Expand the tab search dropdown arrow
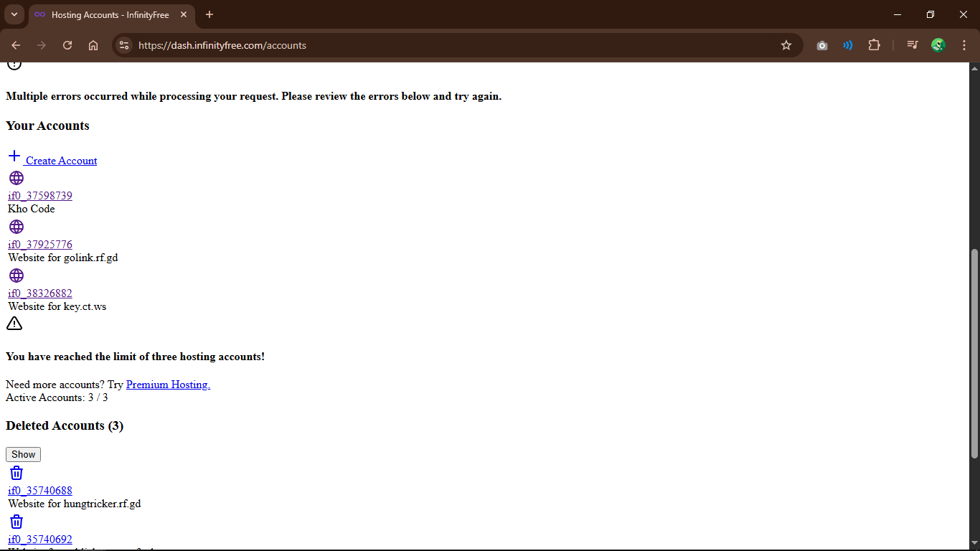The image size is (980, 551). click(x=14, y=14)
